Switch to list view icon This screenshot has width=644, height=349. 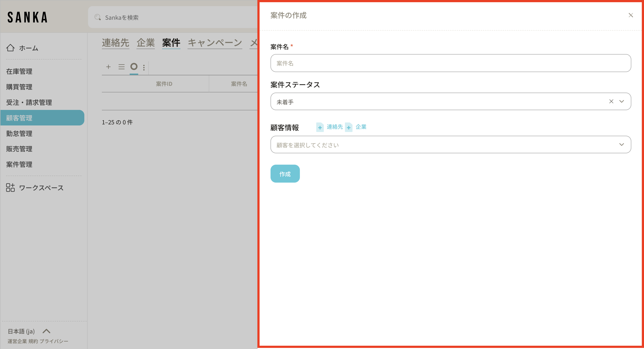coord(122,67)
